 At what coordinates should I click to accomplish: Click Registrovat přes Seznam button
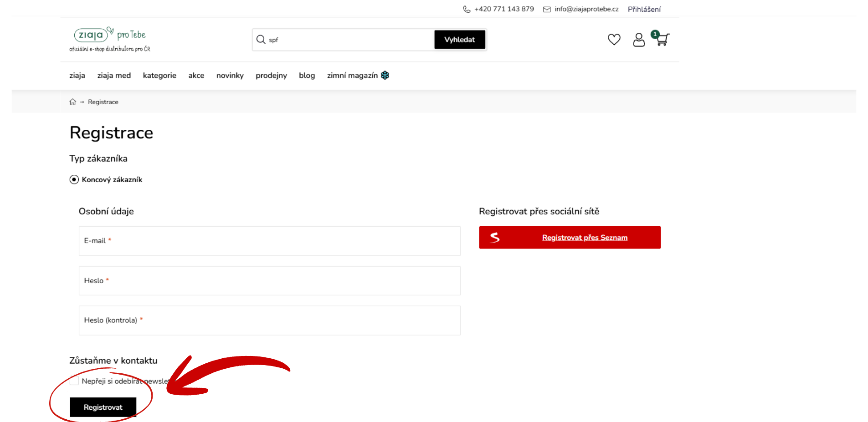(570, 238)
